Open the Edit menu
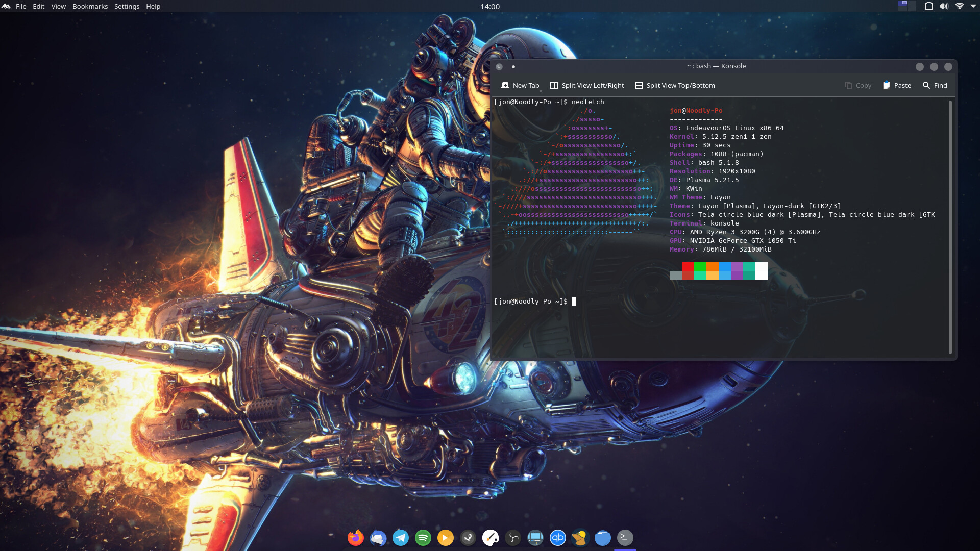This screenshot has width=980, height=551. click(x=39, y=6)
